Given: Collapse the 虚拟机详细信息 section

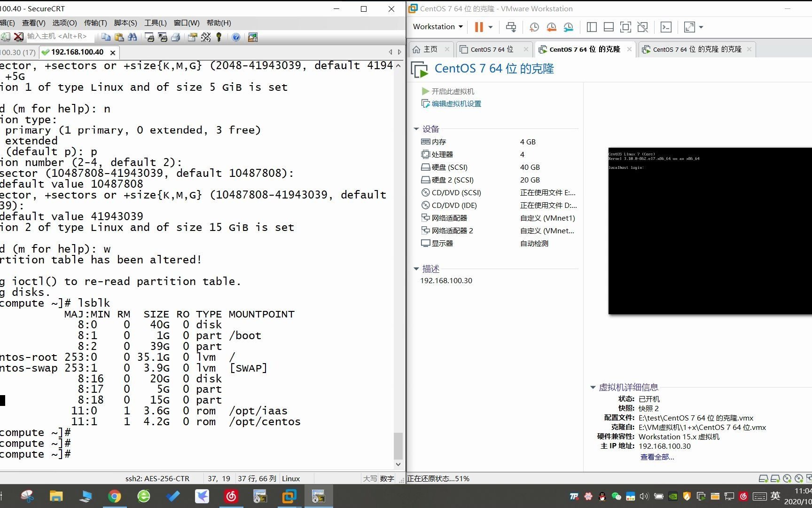Looking at the screenshot, I should 593,388.
